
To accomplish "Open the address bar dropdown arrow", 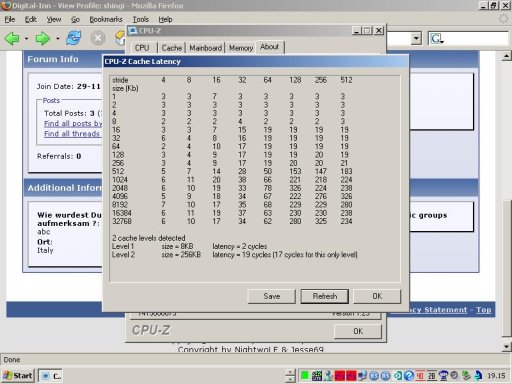I will [x=416, y=38].
